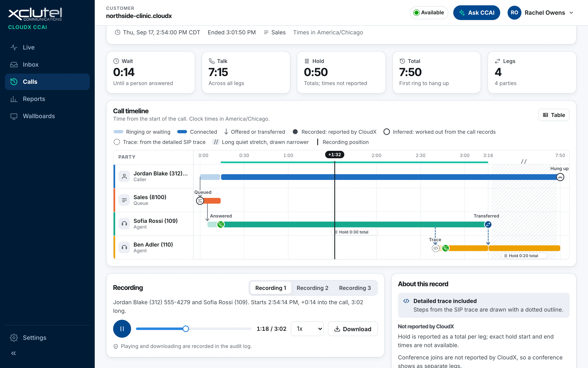The height and width of the screenshot is (368, 588).
Task: Click Ben Adler's answered phone marker
Action: 446,248
